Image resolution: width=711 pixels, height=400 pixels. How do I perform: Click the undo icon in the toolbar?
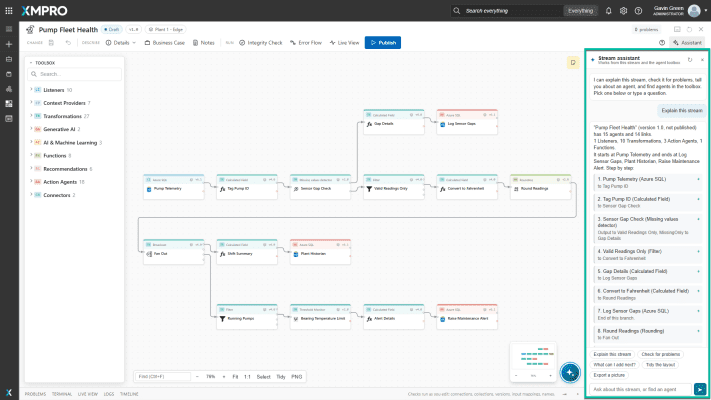(68, 43)
